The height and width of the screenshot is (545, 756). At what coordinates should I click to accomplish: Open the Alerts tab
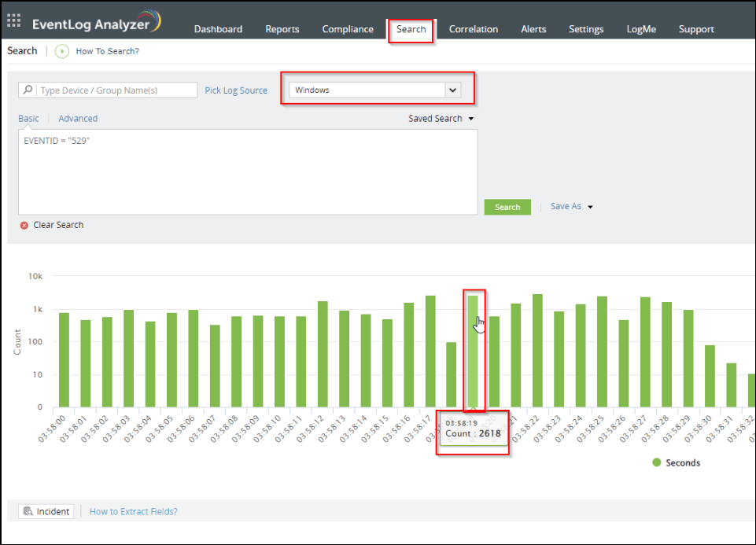(533, 29)
